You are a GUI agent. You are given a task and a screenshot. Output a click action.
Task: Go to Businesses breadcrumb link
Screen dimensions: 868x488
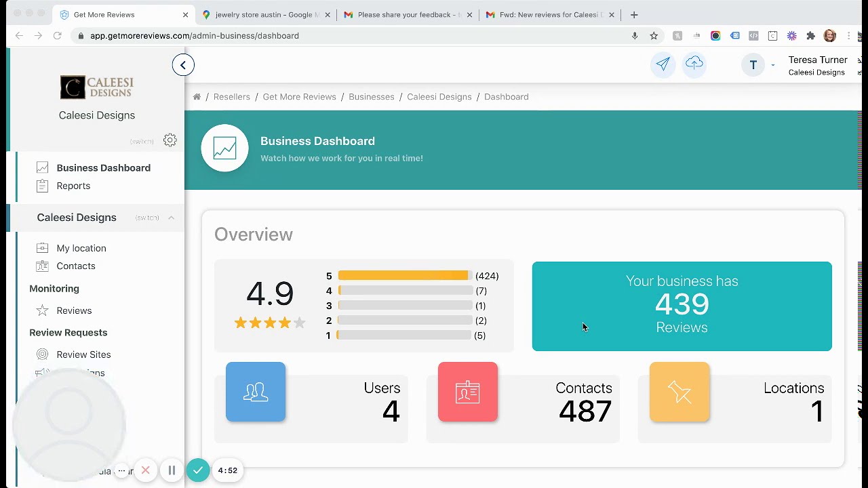tap(372, 97)
